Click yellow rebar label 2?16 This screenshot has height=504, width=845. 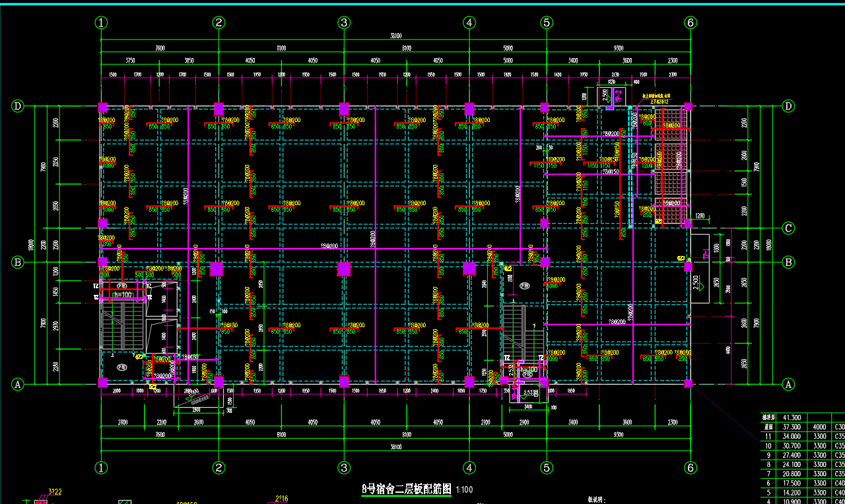282,498
